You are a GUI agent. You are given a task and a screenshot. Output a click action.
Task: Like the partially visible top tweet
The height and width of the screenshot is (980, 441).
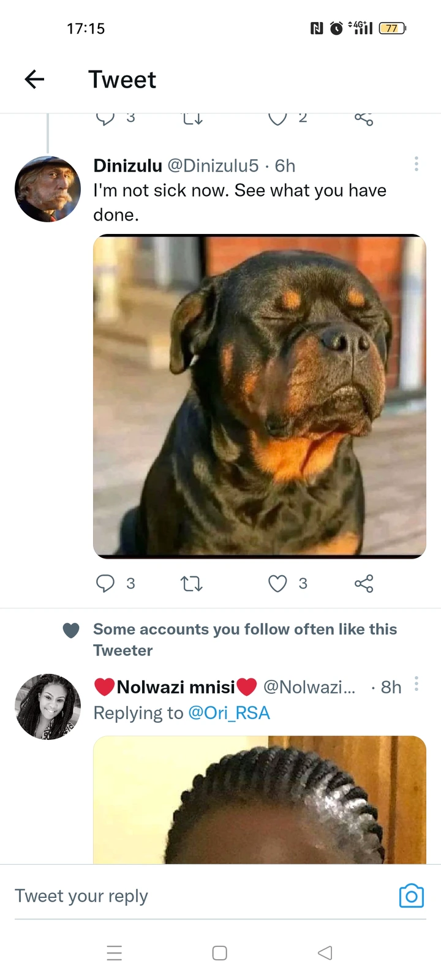click(277, 119)
